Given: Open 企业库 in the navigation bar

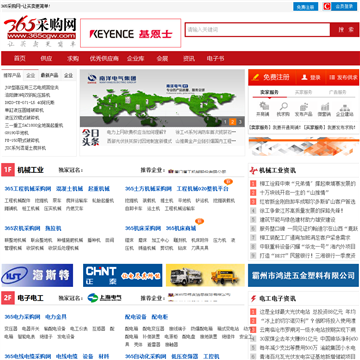Looking at the screenshot, I should coord(135,59).
